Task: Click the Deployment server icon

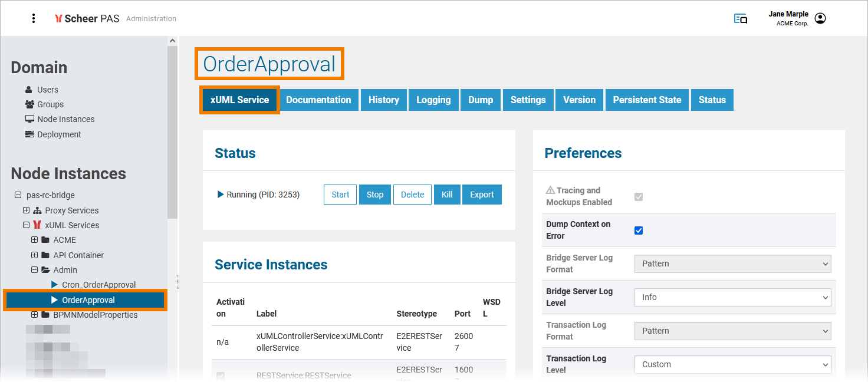Action: pos(29,134)
